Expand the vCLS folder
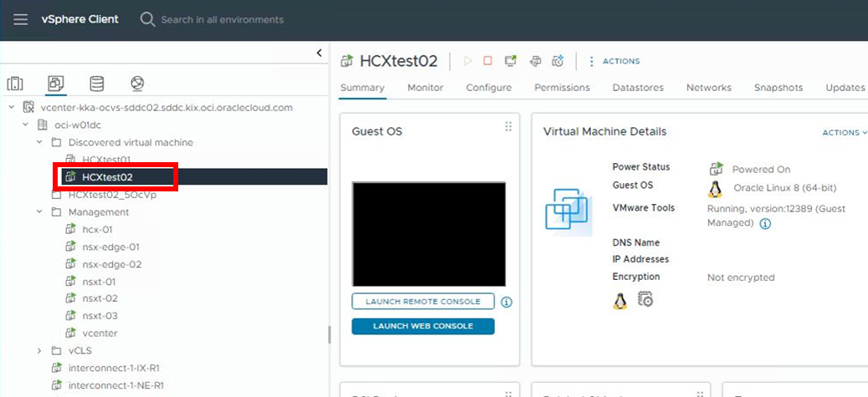The height and width of the screenshot is (397, 868). click(39, 351)
